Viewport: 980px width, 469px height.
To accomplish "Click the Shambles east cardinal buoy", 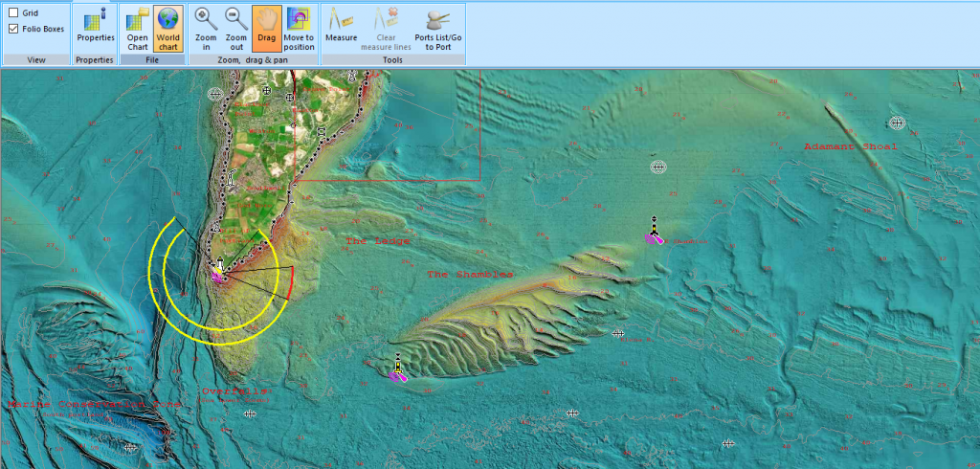I will click(x=654, y=232).
